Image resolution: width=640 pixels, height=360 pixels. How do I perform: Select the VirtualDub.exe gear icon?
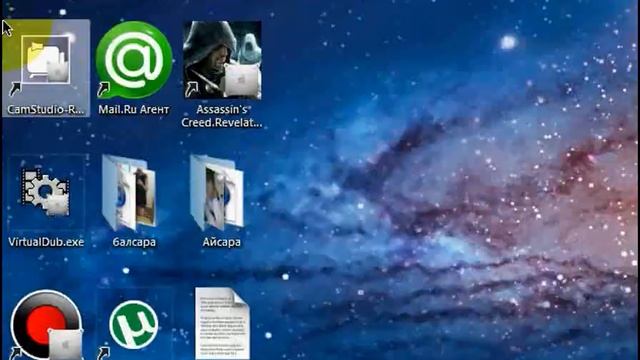(45, 192)
